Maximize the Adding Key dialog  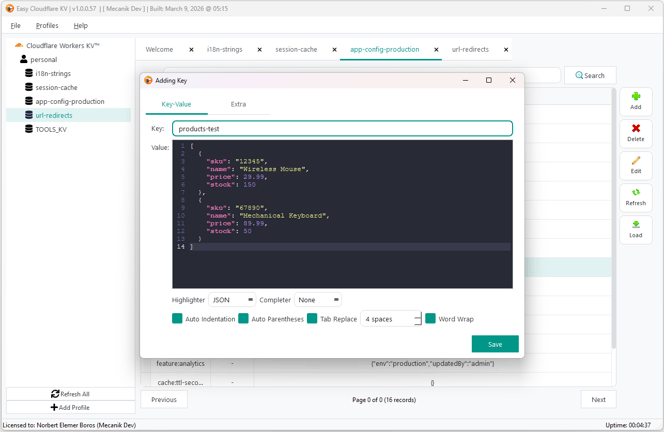[489, 80]
